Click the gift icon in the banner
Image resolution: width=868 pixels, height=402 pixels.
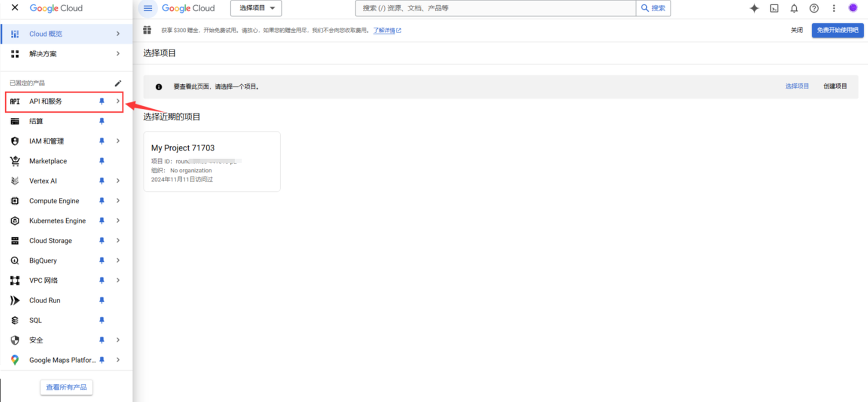click(148, 30)
